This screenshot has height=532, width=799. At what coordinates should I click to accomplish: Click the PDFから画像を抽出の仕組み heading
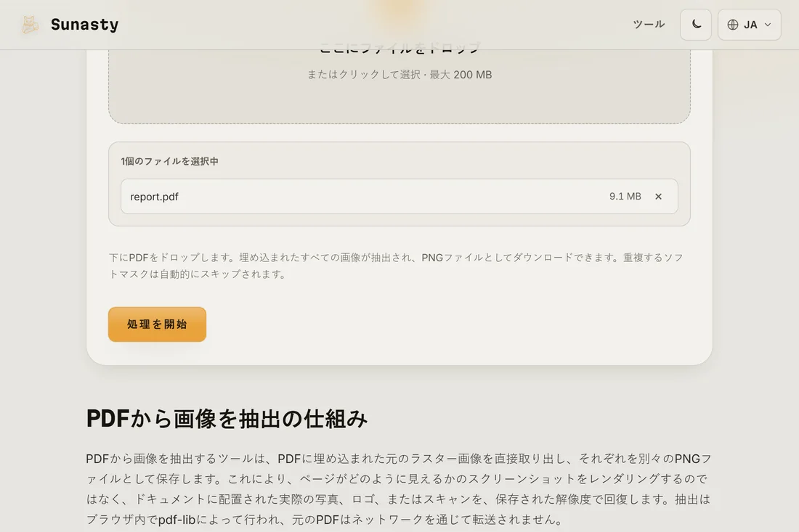coord(227,419)
